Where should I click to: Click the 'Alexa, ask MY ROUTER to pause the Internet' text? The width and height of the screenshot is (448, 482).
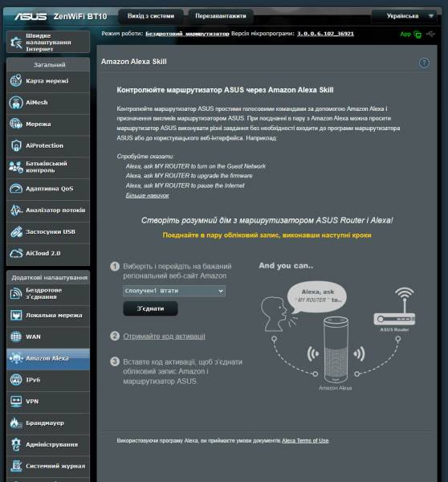pos(185,186)
